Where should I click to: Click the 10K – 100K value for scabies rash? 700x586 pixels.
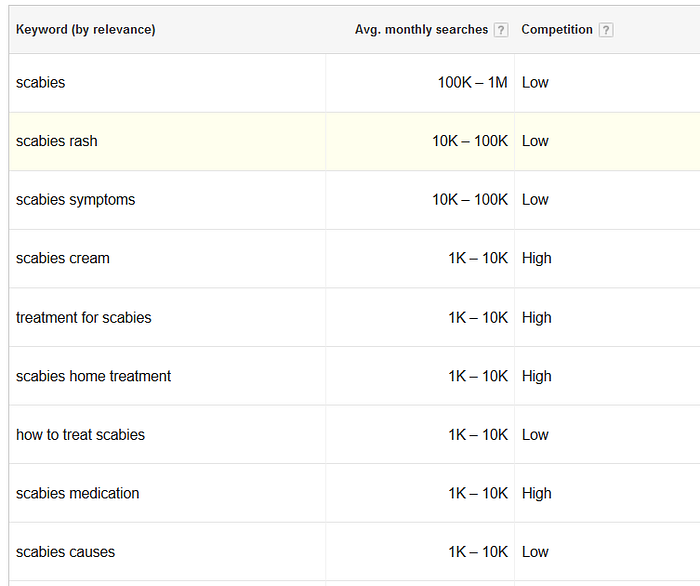(x=470, y=141)
